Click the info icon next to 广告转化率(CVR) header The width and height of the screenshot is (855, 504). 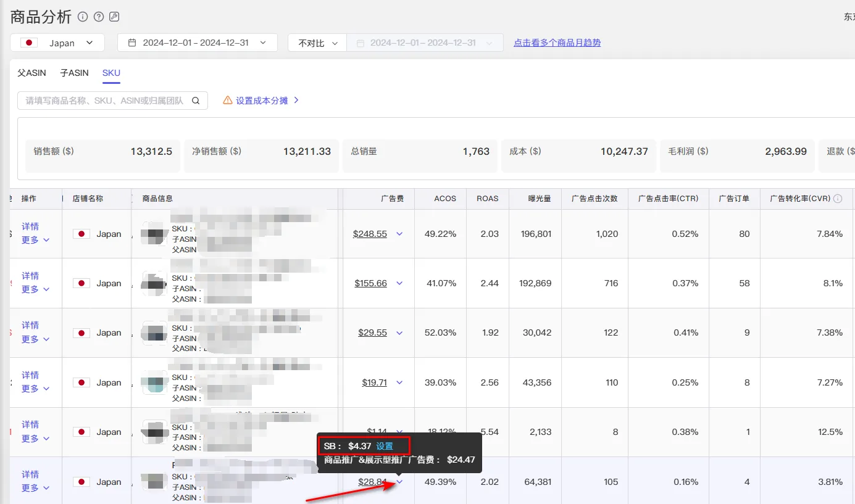[838, 199]
